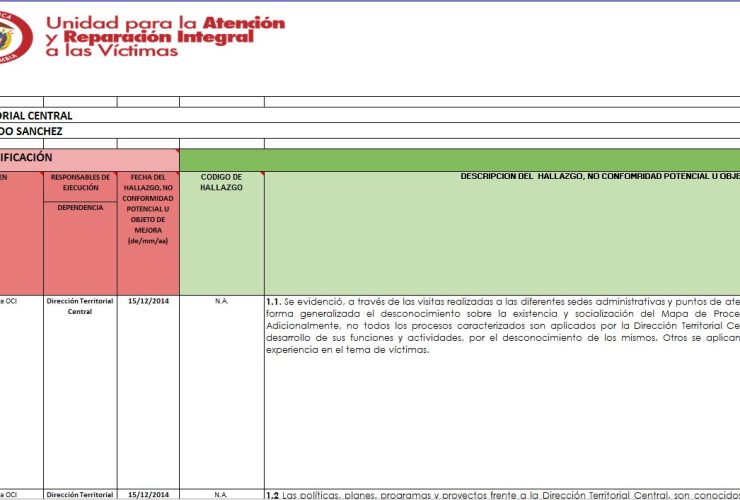Select the "DEPENDENCIA" sub-header cell
This screenshot has height=500, width=740.
coord(80,248)
